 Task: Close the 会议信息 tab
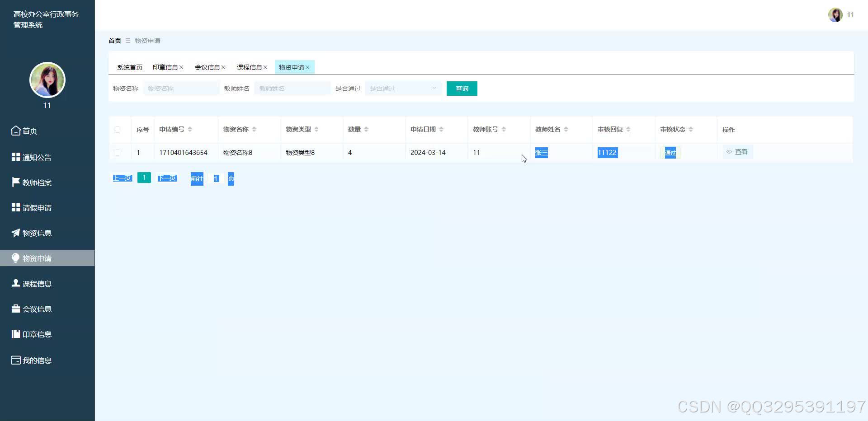point(223,67)
